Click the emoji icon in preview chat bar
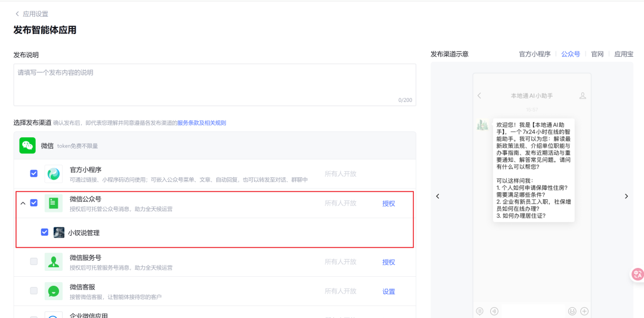 (x=572, y=311)
